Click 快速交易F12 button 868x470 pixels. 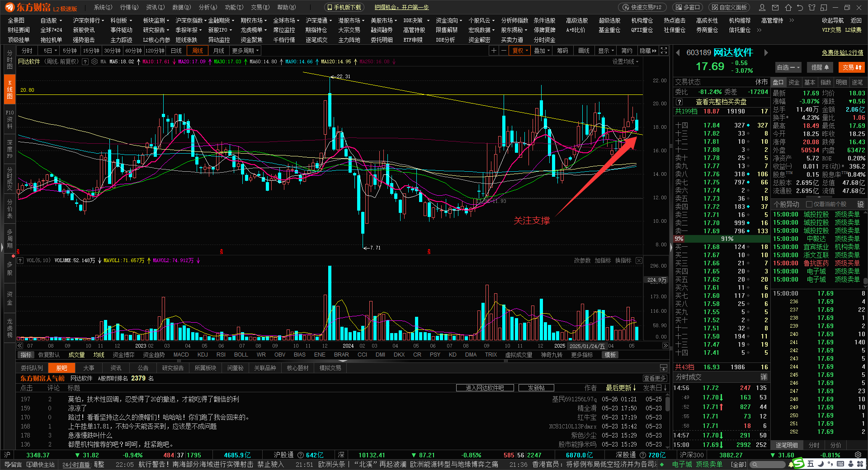pyautogui.click(x=642, y=7)
